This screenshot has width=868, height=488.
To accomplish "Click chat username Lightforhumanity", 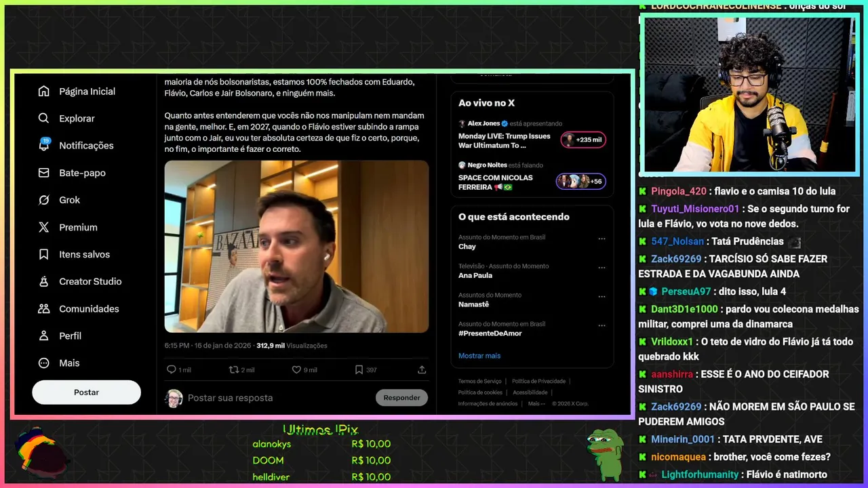I will click(x=700, y=474).
